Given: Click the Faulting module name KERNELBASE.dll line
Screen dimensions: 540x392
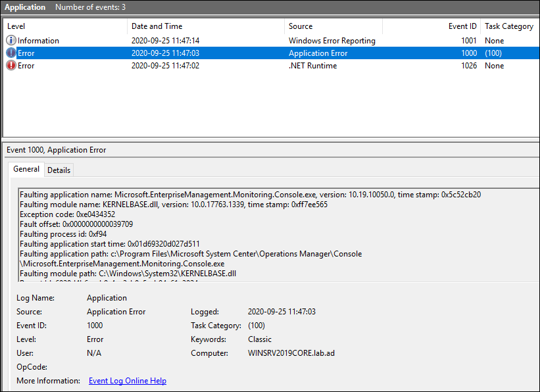Looking at the screenshot, I should (x=174, y=205).
